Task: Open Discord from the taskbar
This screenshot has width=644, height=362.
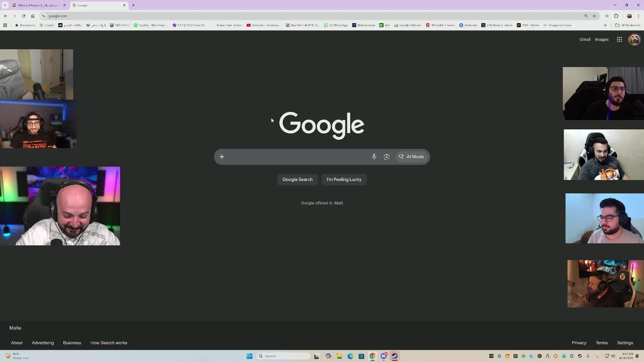Action: [x=383, y=356]
